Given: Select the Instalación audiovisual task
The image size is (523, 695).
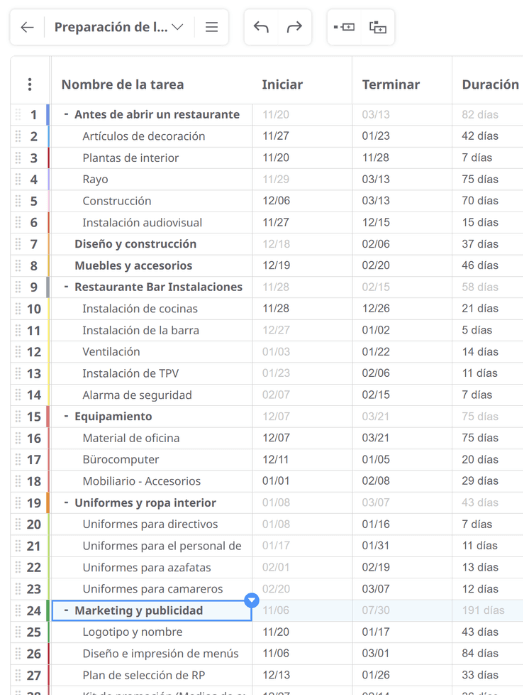Looking at the screenshot, I should coord(142,223).
